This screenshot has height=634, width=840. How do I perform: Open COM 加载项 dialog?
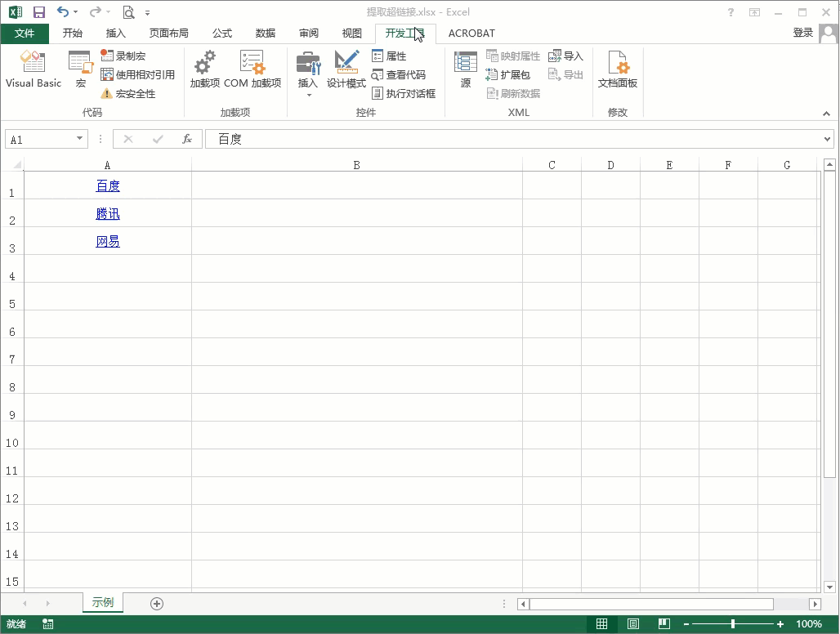[x=252, y=69]
